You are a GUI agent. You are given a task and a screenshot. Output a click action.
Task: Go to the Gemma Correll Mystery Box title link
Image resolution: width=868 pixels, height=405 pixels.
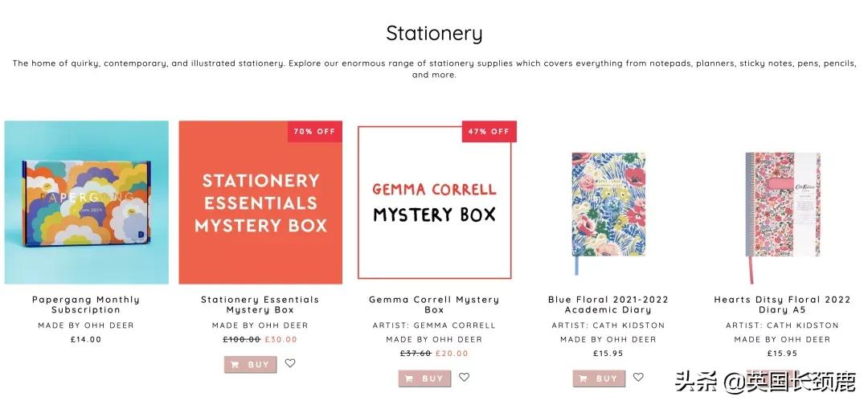pyautogui.click(x=434, y=305)
